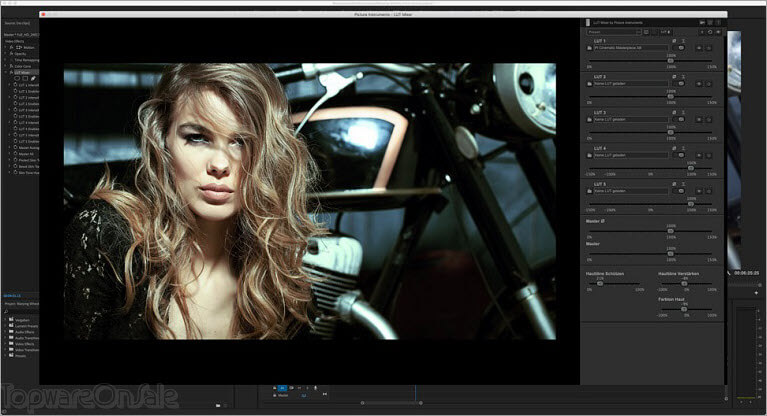Click the Source tab in left panel

(17, 23)
